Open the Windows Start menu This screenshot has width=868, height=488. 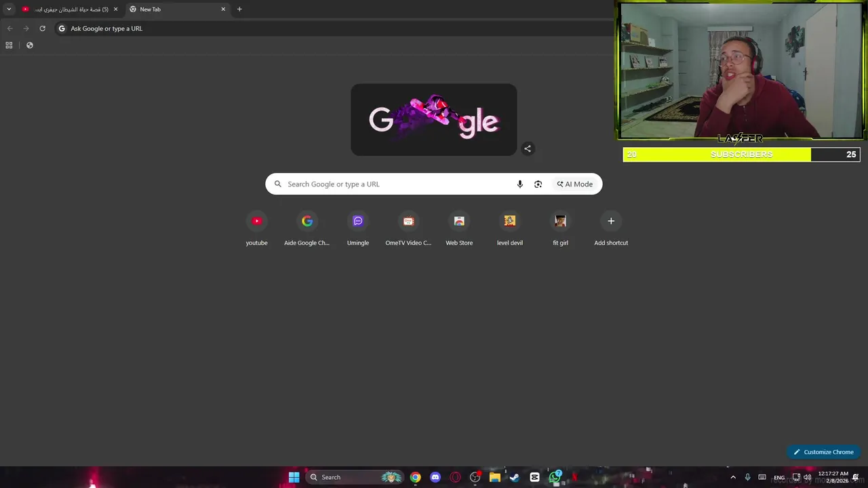294,477
